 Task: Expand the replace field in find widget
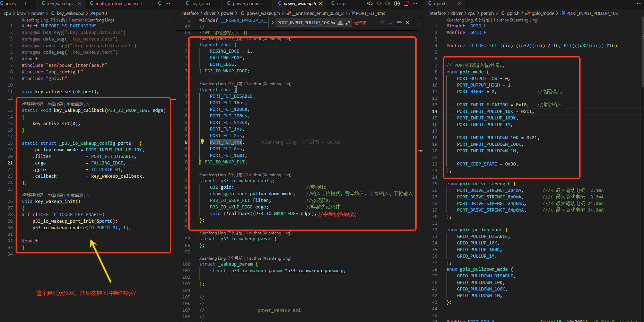[x=272, y=23]
